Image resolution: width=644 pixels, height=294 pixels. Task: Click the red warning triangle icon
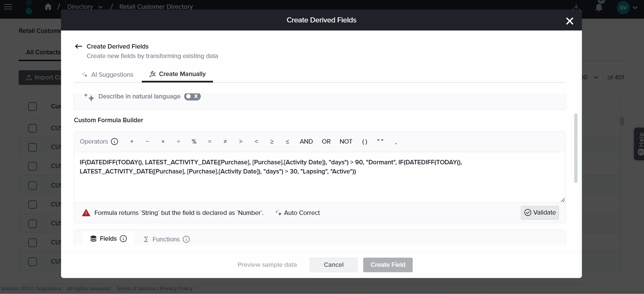pyautogui.click(x=86, y=213)
